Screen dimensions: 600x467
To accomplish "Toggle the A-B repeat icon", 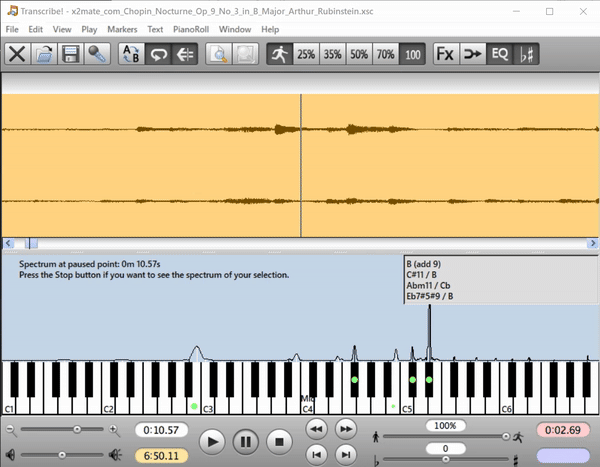I will tap(131, 54).
